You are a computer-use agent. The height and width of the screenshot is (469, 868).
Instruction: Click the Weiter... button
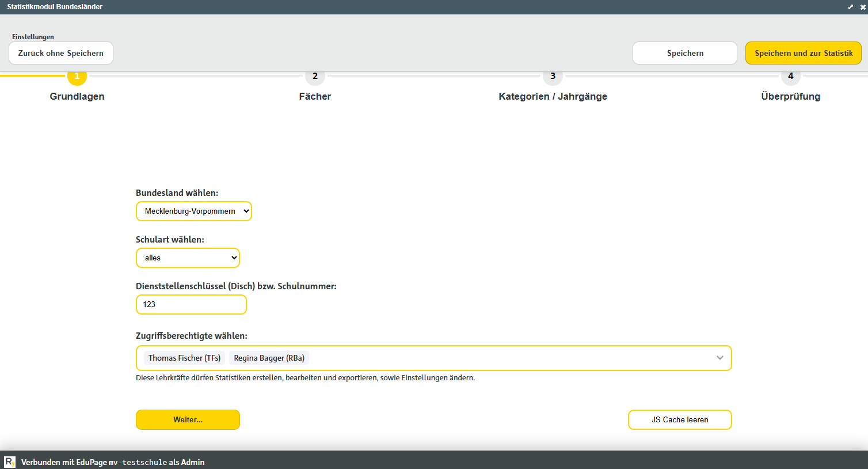click(x=188, y=419)
